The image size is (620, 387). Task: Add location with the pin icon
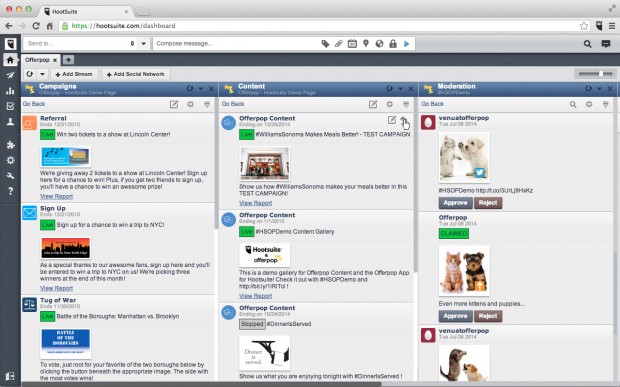click(x=366, y=43)
